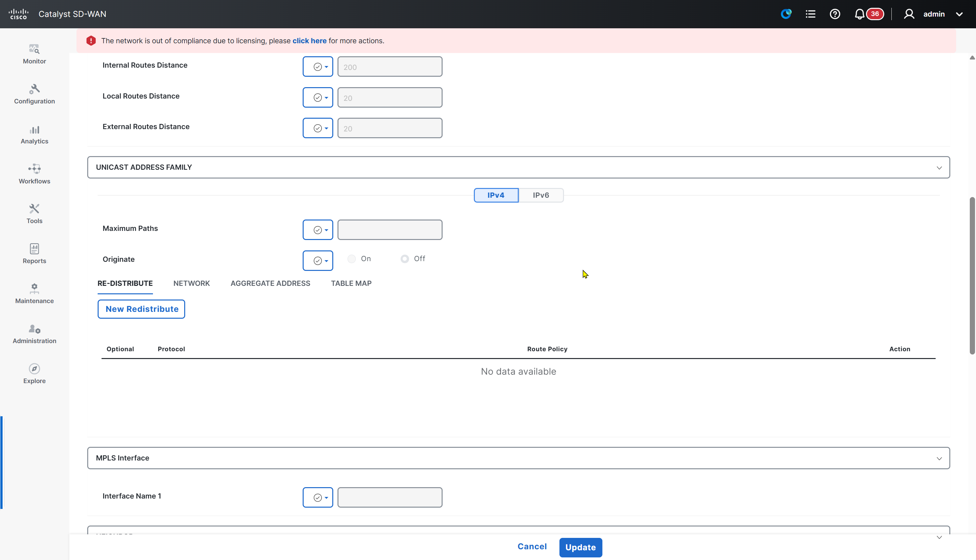Click the Catalyst SD-WAN title
Viewport: 976px width, 560px height.
72,14
